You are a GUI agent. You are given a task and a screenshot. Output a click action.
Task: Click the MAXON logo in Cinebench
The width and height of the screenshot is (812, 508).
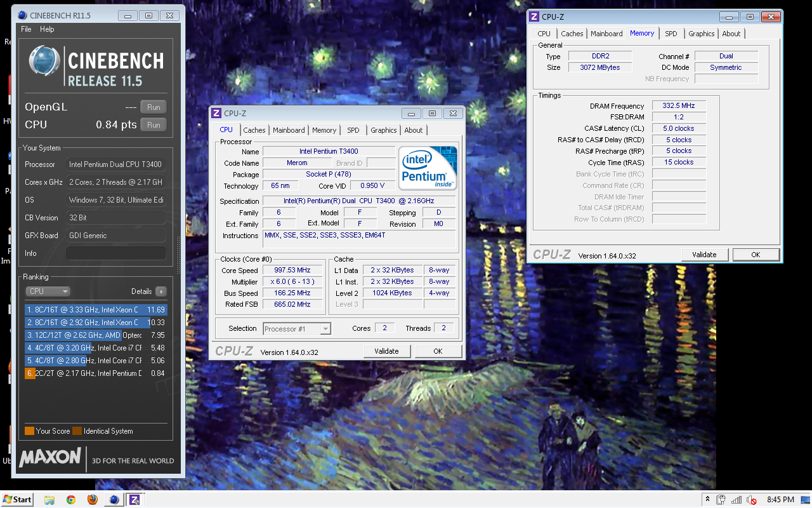tap(50, 457)
